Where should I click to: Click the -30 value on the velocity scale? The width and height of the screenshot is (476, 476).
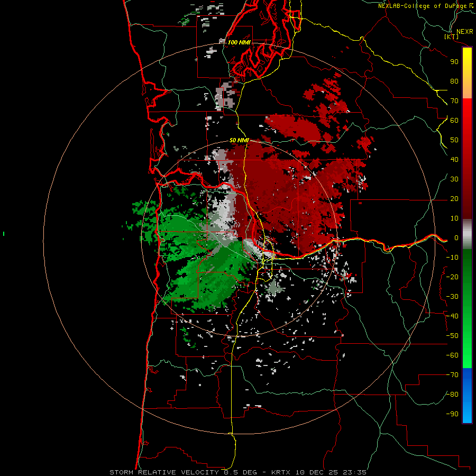[452, 297]
